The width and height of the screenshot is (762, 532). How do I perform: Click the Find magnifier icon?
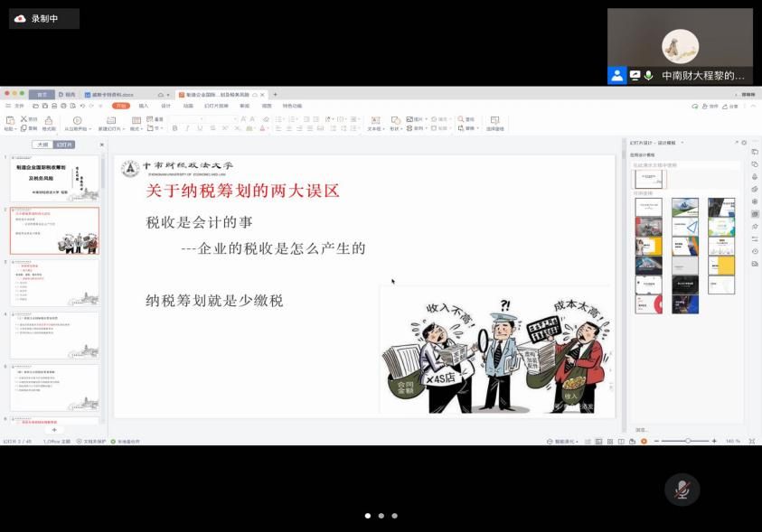(461, 119)
